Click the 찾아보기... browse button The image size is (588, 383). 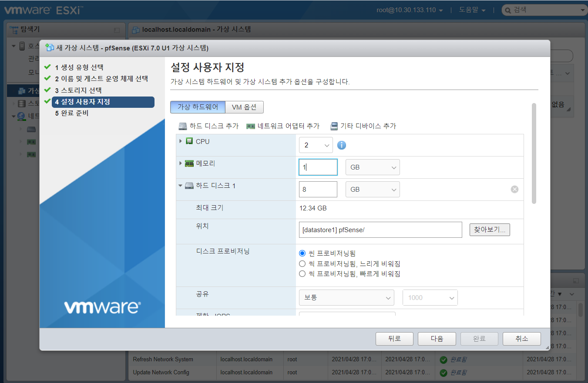pos(490,230)
